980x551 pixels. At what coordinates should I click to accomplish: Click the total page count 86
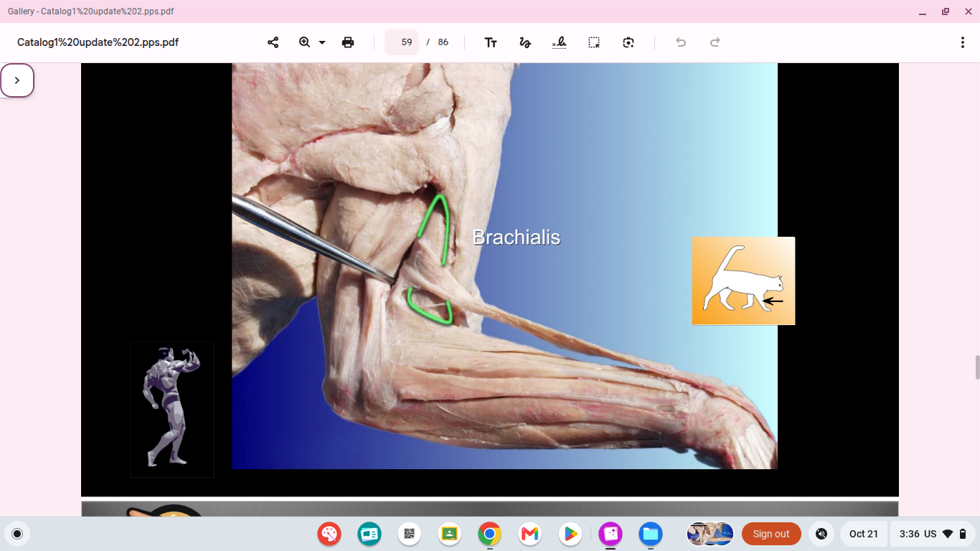443,42
